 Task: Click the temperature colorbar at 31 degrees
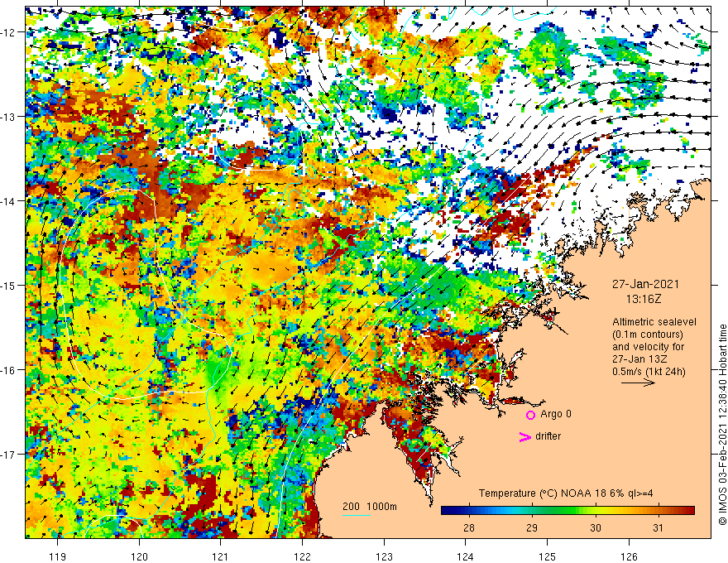click(658, 511)
